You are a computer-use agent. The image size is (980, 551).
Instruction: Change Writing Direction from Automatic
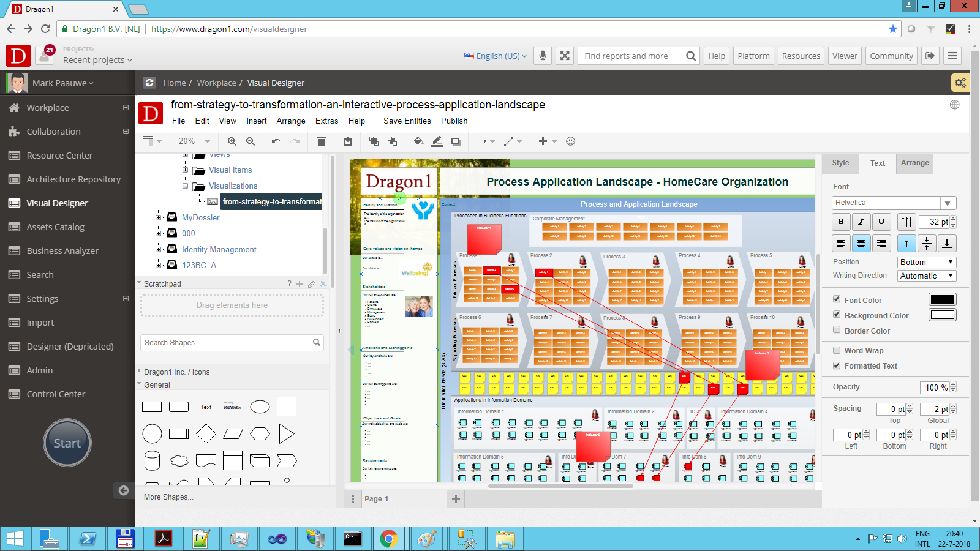click(x=925, y=275)
